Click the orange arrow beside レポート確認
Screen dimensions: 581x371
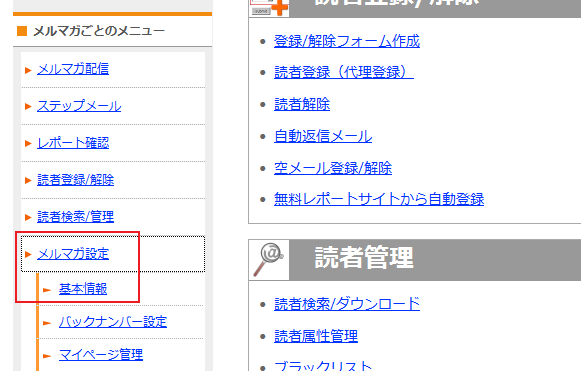[28, 143]
